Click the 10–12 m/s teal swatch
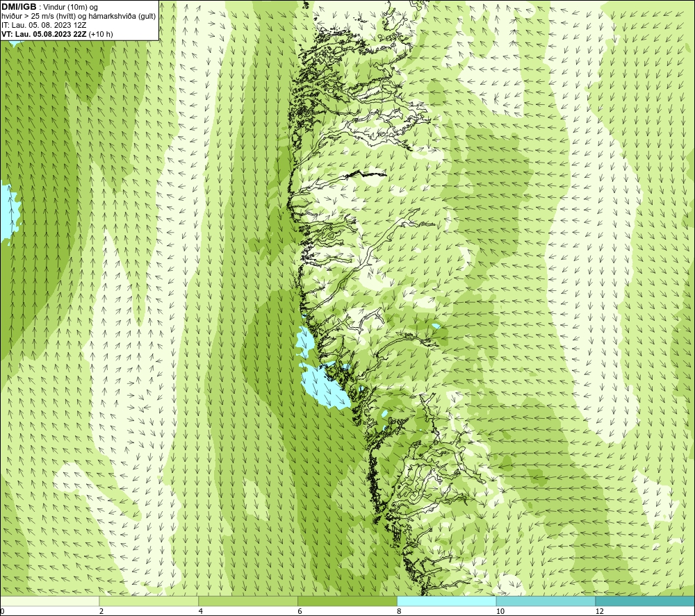Image resolution: width=695 pixels, height=616 pixels. point(546,601)
